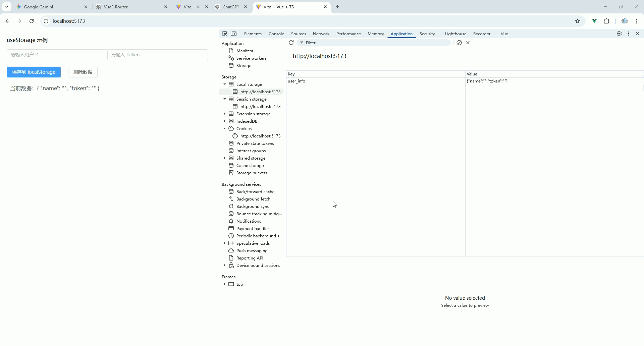This screenshot has height=346, width=644.
Task: Open DevTools more options menu
Action: coord(629,34)
